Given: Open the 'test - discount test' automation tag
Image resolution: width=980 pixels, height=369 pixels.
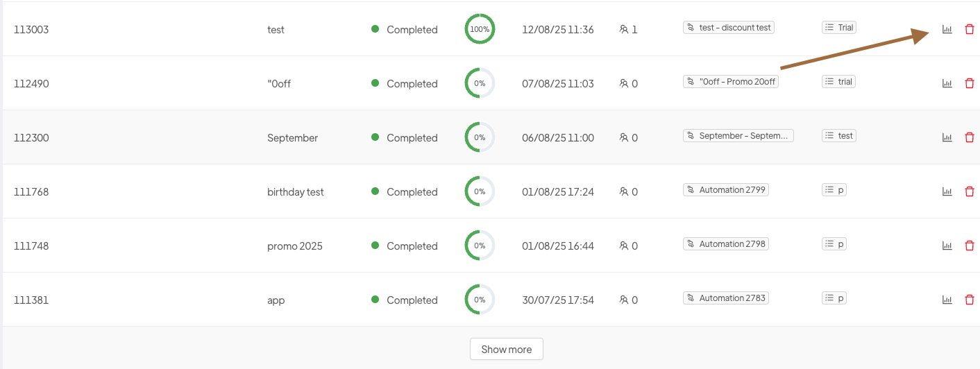Looking at the screenshot, I should pyautogui.click(x=729, y=28).
